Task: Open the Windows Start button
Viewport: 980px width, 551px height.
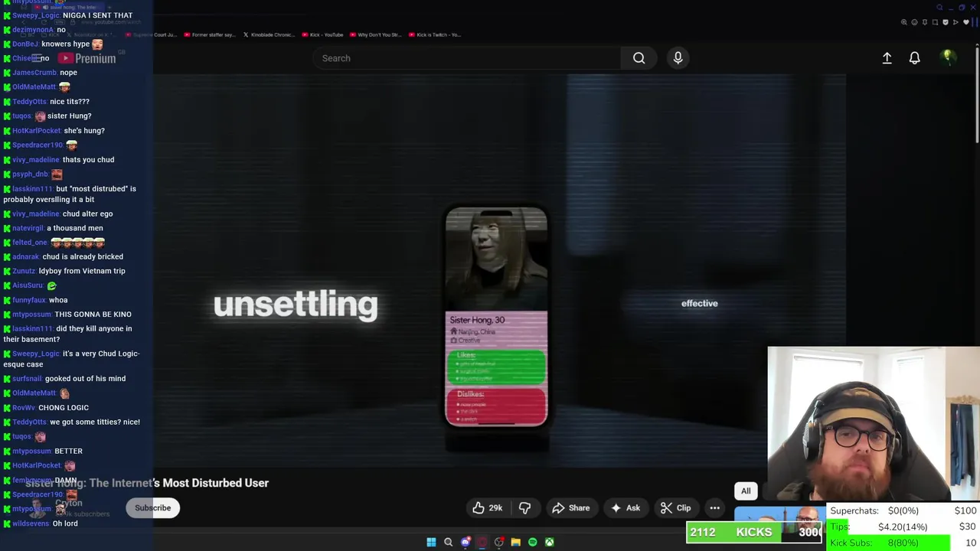Action: click(431, 542)
